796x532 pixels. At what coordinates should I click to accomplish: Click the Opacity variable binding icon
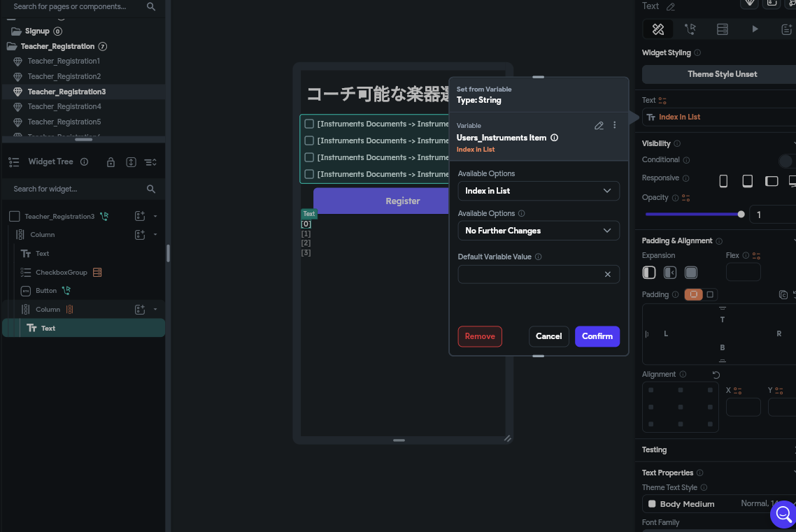click(x=686, y=198)
